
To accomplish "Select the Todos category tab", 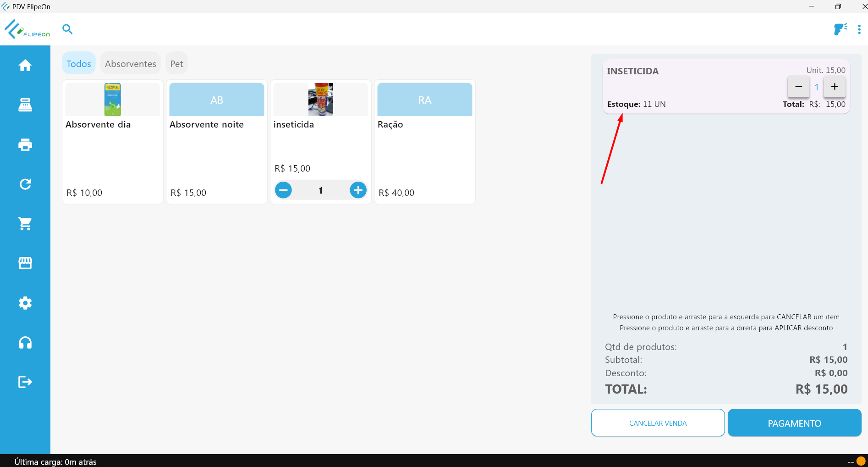I will tap(79, 64).
